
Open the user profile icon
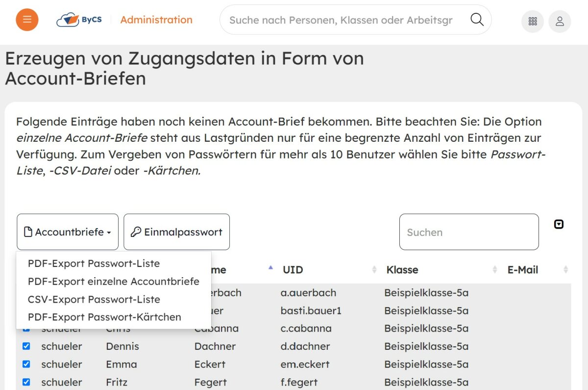click(x=560, y=22)
